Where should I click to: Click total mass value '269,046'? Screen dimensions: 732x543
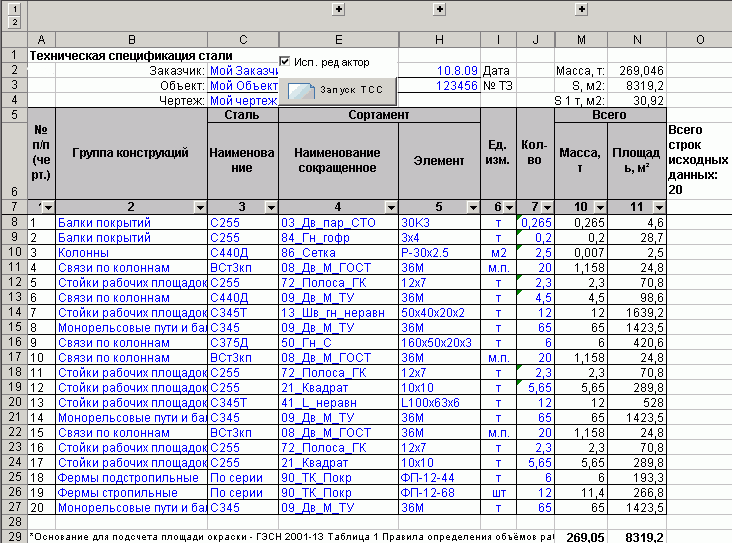[637, 71]
